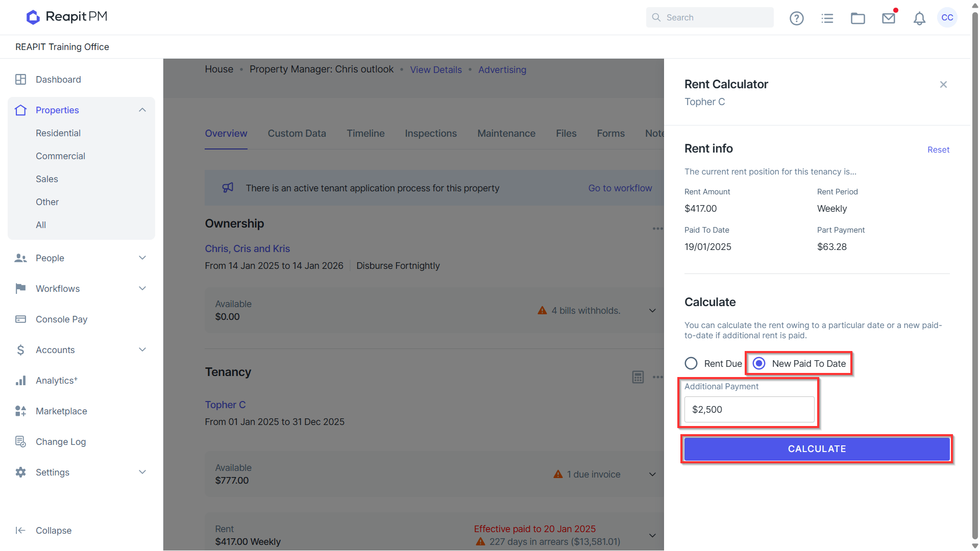Image resolution: width=980 pixels, height=551 pixels.
Task: Open the folder icon in top bar
Action: 858,18
